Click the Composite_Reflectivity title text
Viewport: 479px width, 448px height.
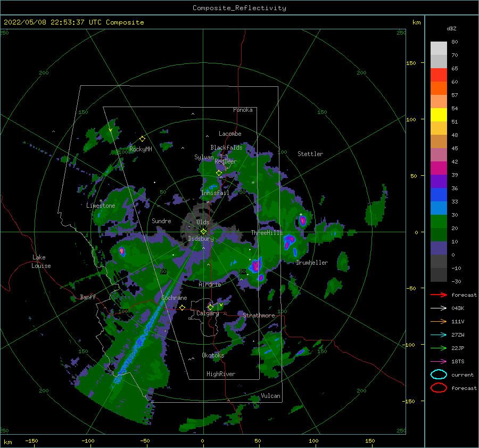coord(239,8)
